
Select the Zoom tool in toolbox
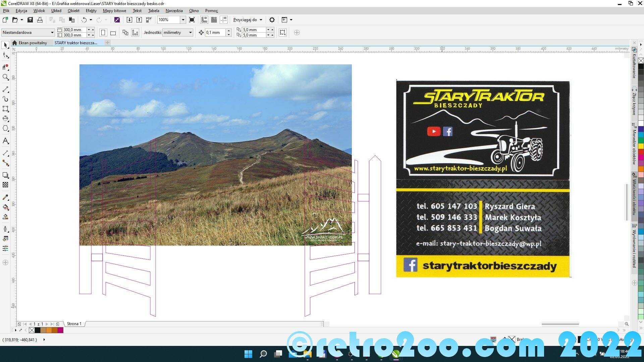(x=5, y=77)
